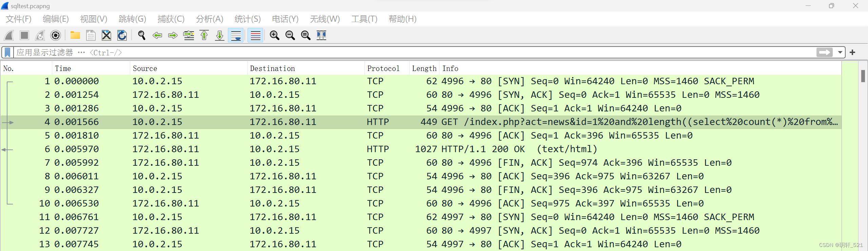868x251 pixels.
Task: Click the find packet magnifier icon
Action: pos(141,35)
